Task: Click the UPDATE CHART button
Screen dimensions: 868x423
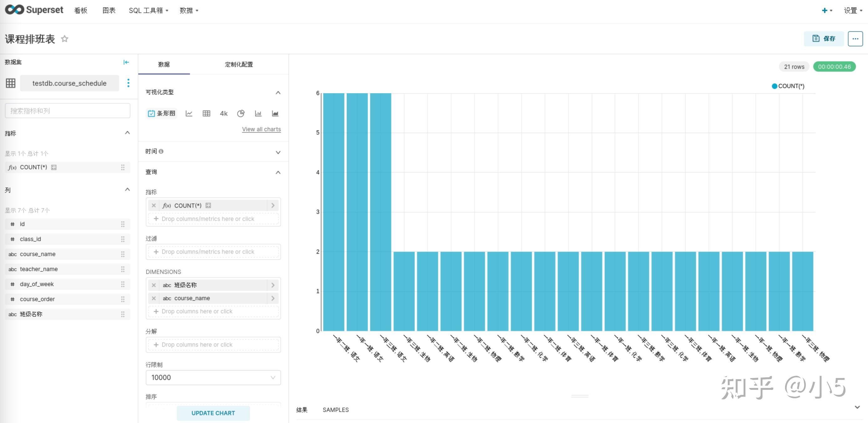Action: [213, 413]
